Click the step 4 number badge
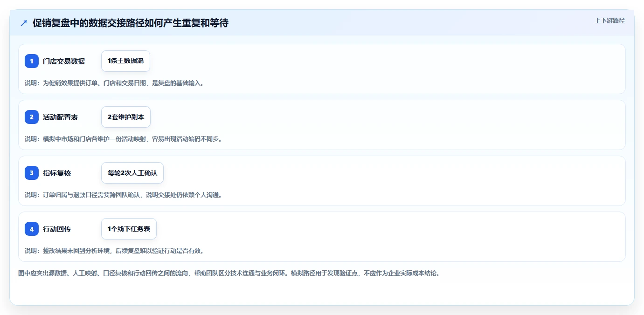 coord(32,229)
